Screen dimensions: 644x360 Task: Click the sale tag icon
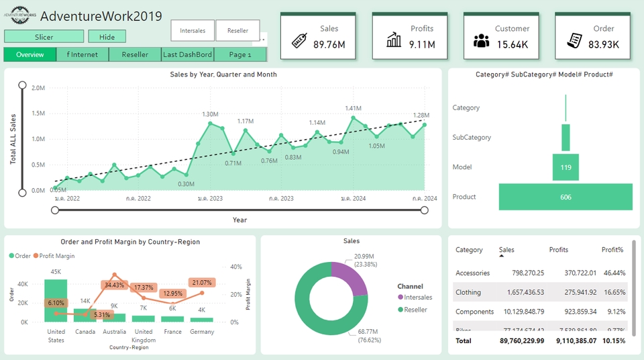pos(300,40)
